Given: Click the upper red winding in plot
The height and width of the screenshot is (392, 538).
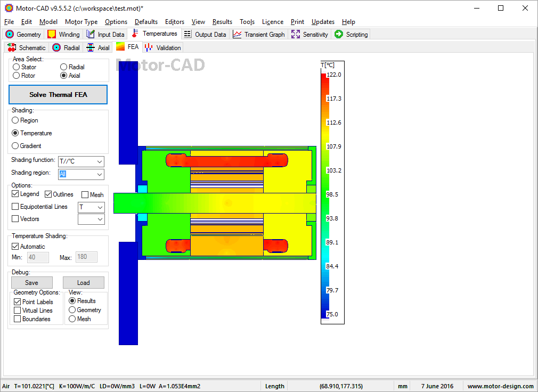Looking at the screenshot, I should (x=227, y=160).
